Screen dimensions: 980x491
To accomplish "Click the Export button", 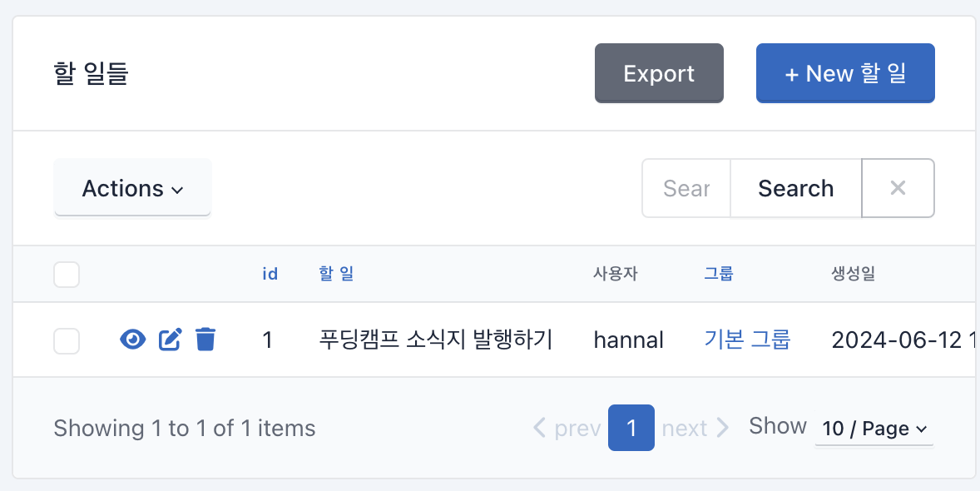I will coord(659,73).
